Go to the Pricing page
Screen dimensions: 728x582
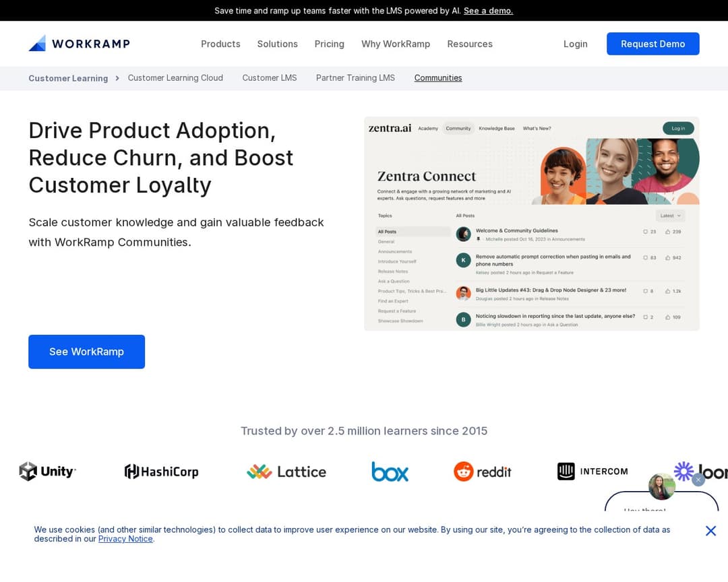[x=329, y=44]
